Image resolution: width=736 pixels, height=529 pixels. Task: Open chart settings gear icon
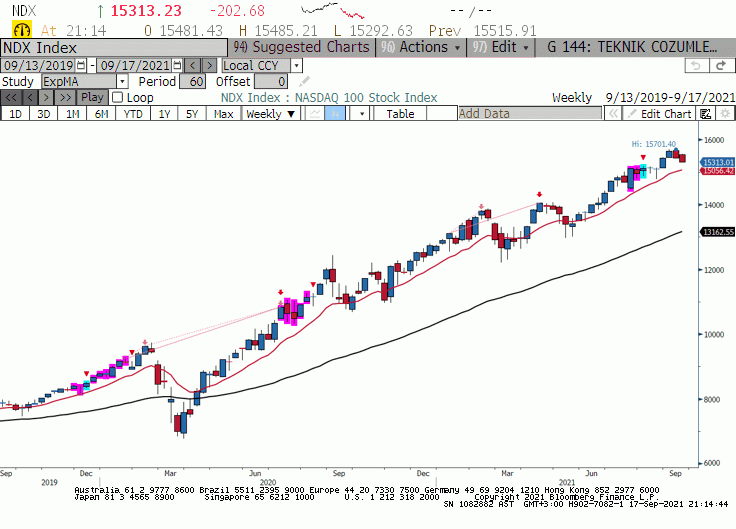point(725,114)
